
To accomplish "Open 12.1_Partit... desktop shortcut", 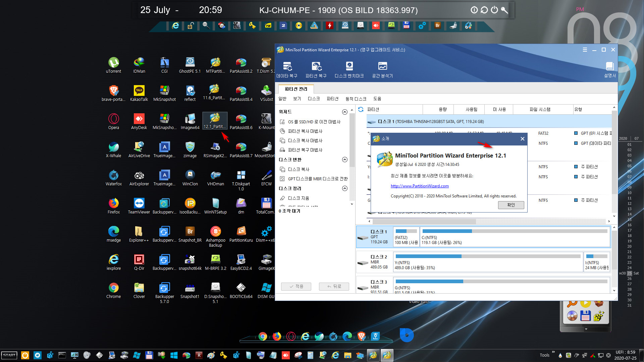I will click(215, 121).
